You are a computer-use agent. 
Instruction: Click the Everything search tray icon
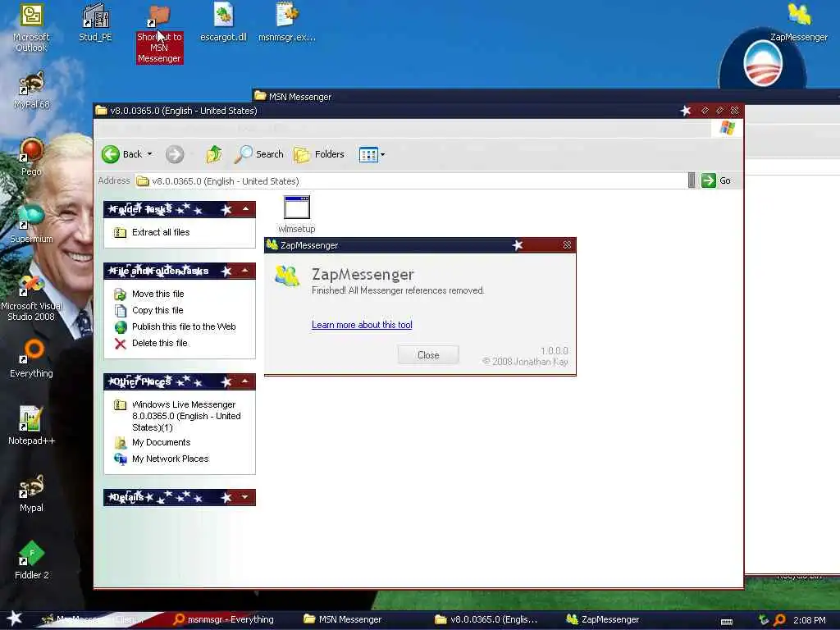click(779, 620)
